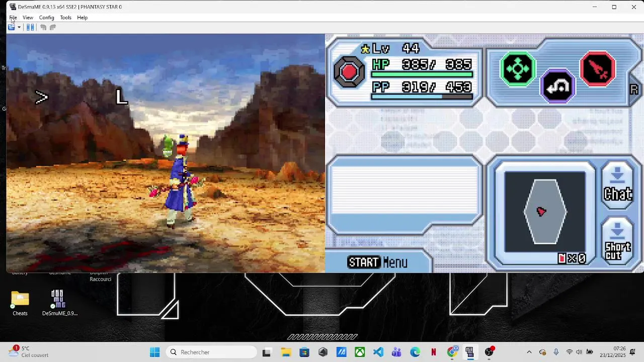This screenshot has width=644, height=362.
Task: Open Visual Studio Code from taskbar
Action: click(x=378, y=352)
